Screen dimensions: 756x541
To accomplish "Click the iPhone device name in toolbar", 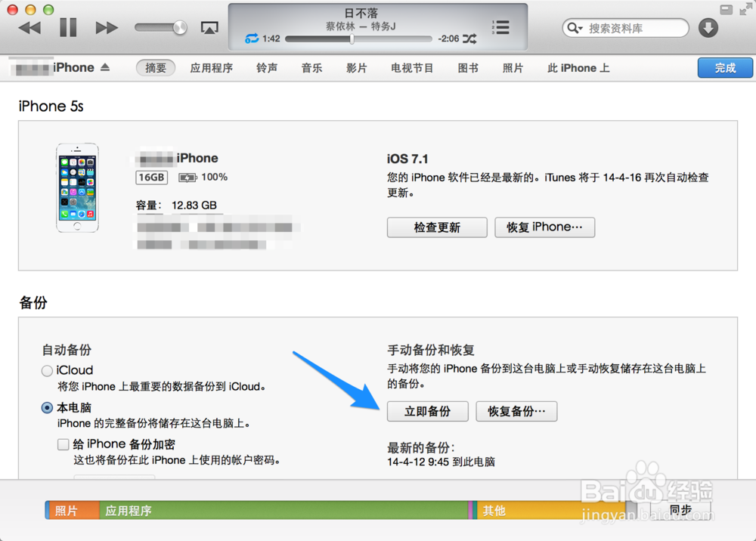I will [x=74, y=67].
